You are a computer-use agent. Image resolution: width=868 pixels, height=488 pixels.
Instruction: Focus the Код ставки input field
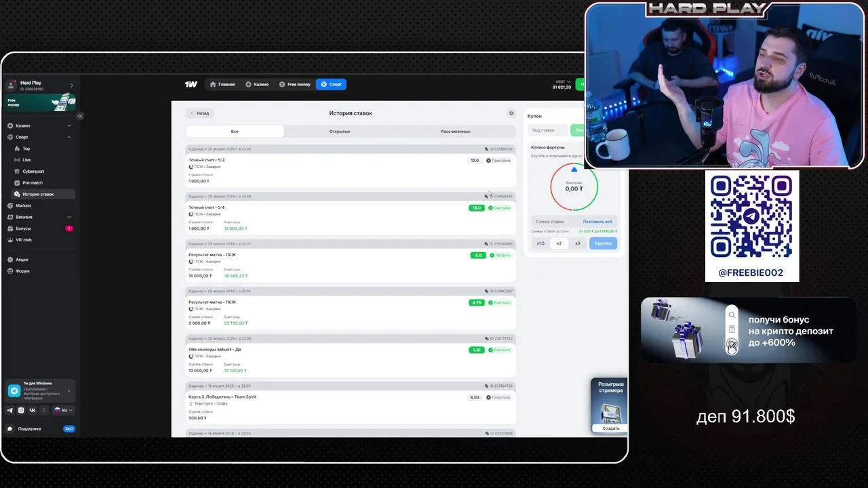tap(549, 130)
